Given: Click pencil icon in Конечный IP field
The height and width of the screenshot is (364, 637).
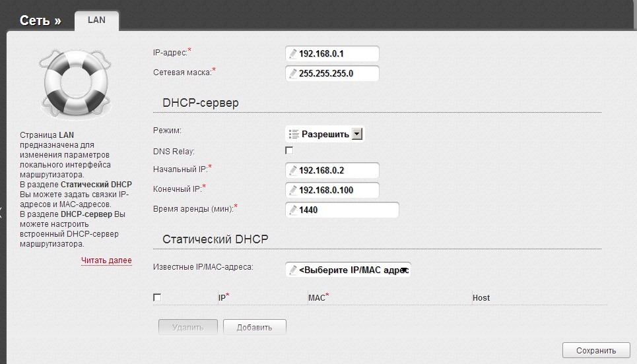Looking at the screenshot, I should (x=292, y=191).
